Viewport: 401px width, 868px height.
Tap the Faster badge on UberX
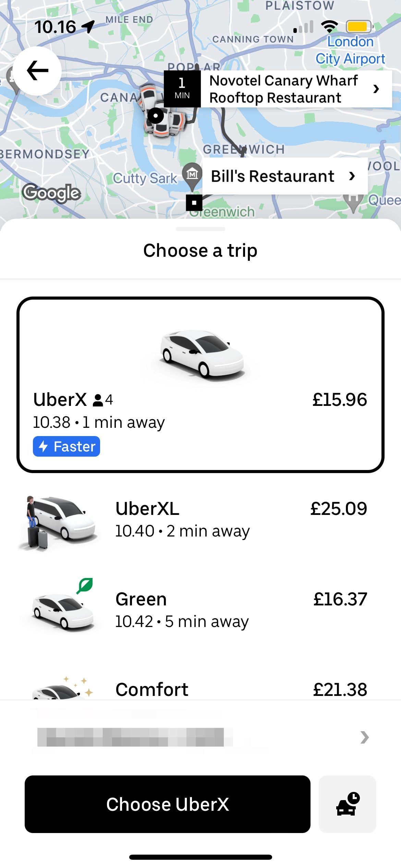pyautogui.click(x=66, y=446)
